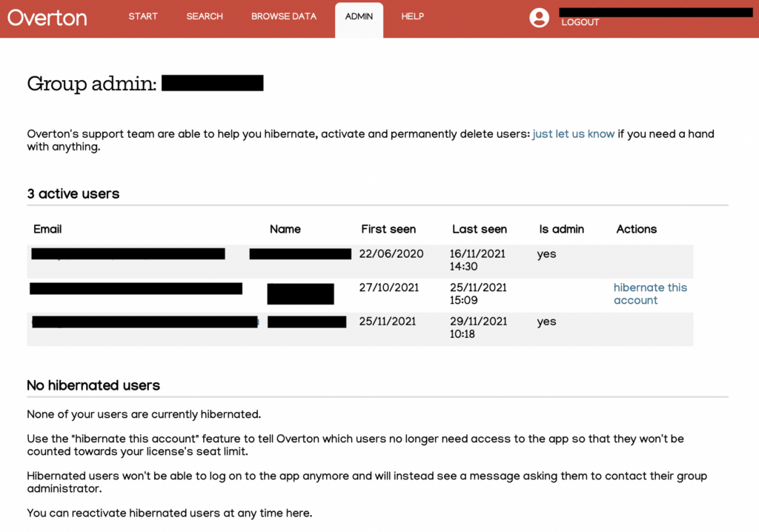The height and width of the screenshot is (532, 759).
Task: Go to the START tab
Action: point(143,16)
